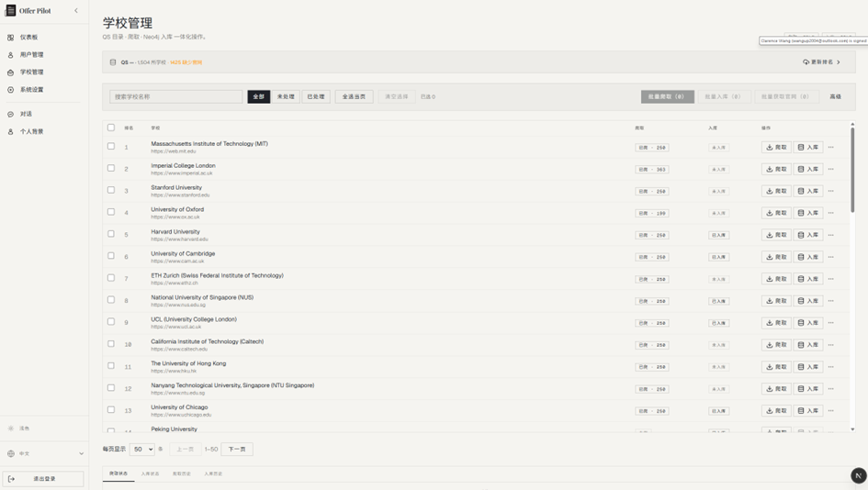Select the 已处理 filter tab
This screenshot has width=868, height=490.
tap(316, 96)
